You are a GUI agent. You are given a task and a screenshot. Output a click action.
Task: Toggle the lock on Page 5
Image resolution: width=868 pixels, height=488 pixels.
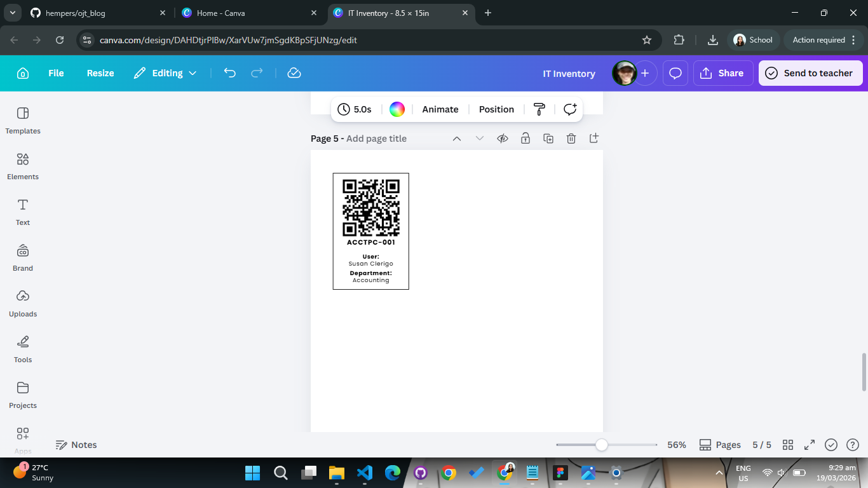pos(526,139)
